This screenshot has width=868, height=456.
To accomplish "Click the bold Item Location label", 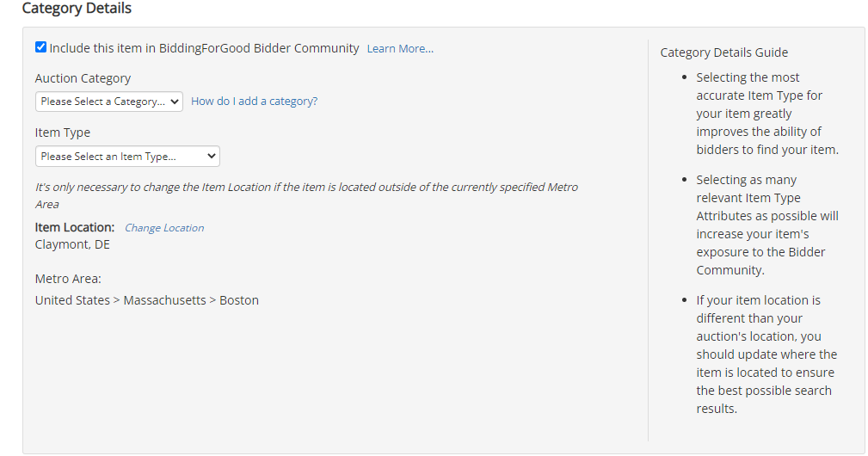I will pos(75,227).
